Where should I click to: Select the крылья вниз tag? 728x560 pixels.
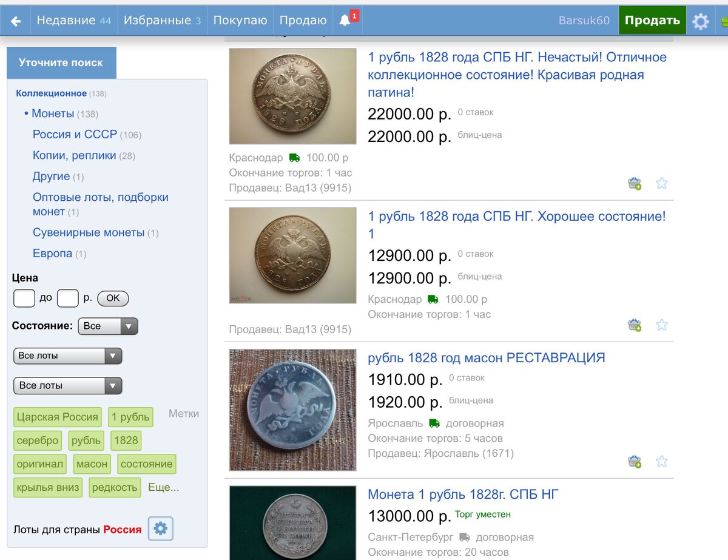[x=48, y=488]
